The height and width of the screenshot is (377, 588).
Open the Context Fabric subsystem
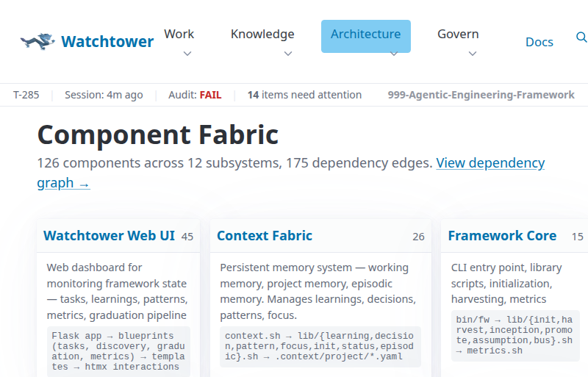(265, 236)
